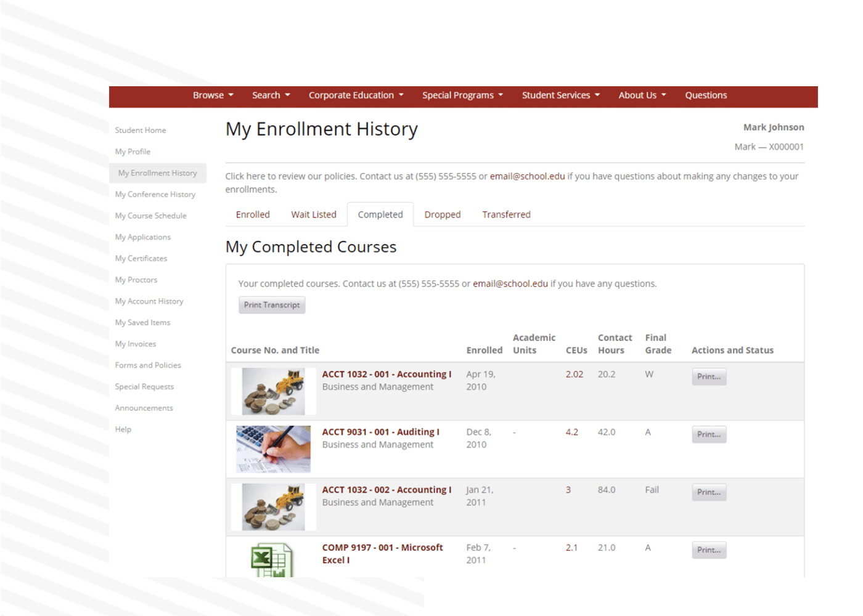This screenshot has height=616, width=863.
Task: Open Special Programs in the navigation bar
Action: (x=462, y=95)
